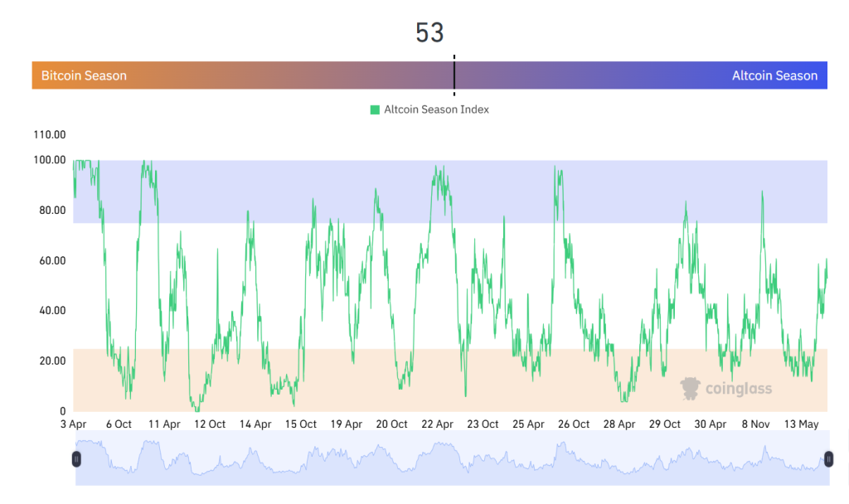Select the 3 Apr x-axis date label
The image size is (849, 504).
tap(73, 424)
